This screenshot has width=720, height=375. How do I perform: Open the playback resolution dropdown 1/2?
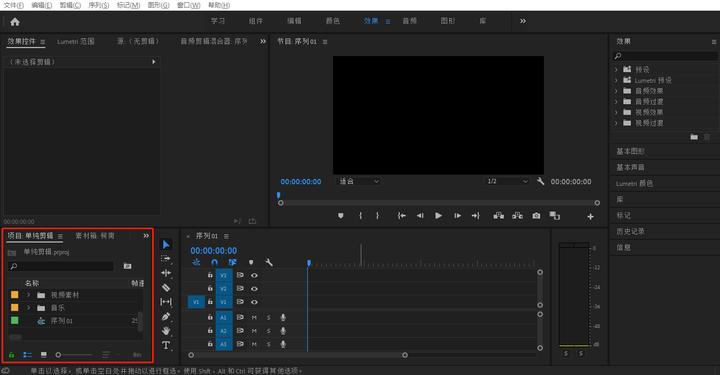pyautogui.click(x=507, y=181)
